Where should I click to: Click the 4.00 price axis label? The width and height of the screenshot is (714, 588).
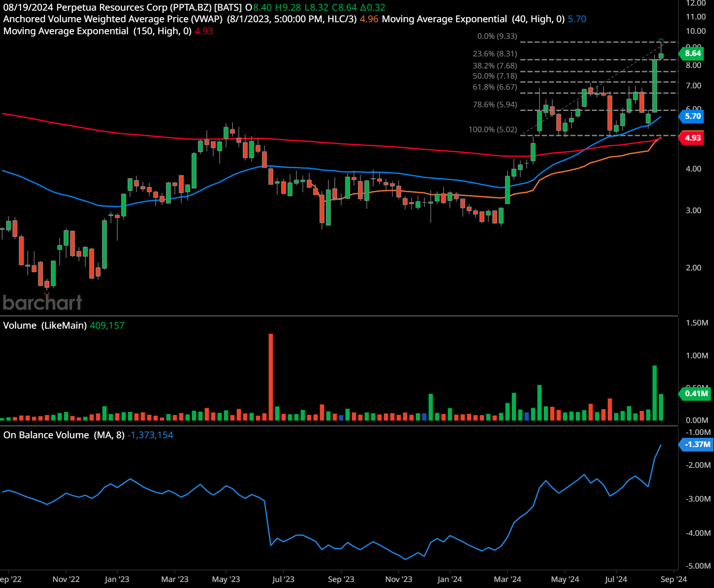point(694,169)
